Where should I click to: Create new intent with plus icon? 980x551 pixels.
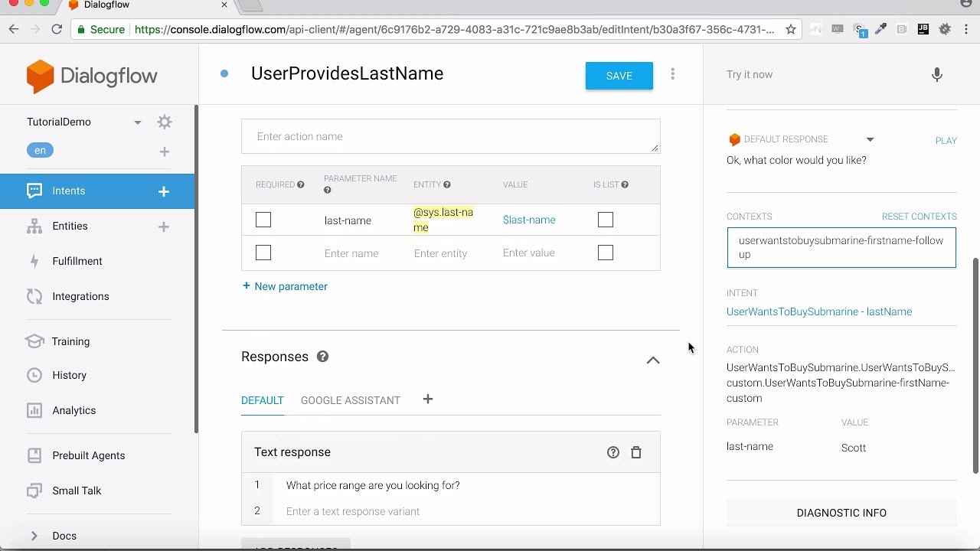click(163, 191)
